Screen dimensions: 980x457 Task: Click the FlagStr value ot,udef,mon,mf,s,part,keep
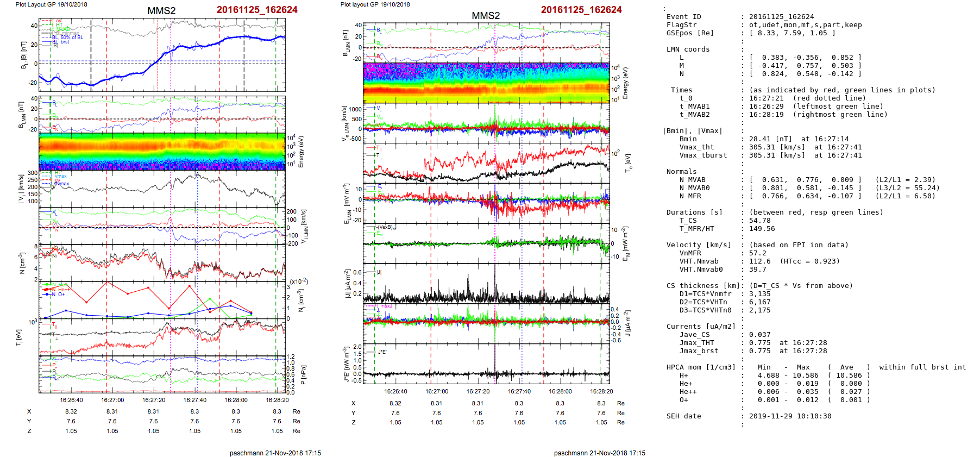(805, 25)
